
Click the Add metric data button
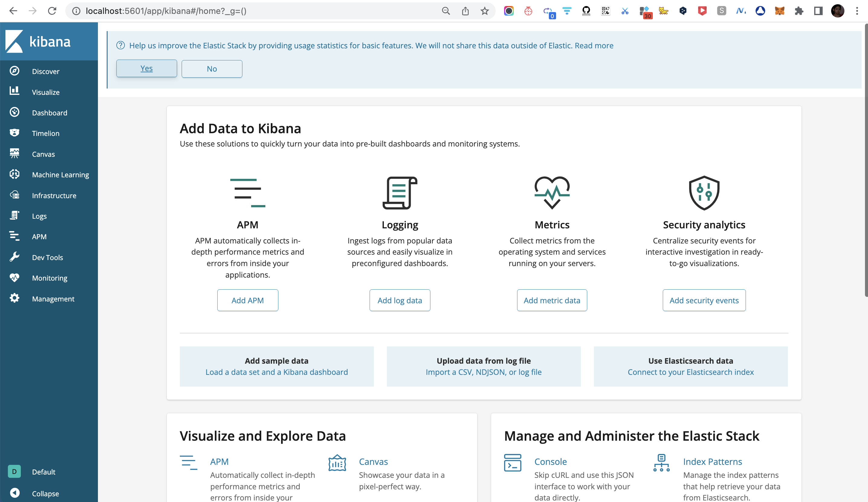pyautogui.click(x=552, y=300)
